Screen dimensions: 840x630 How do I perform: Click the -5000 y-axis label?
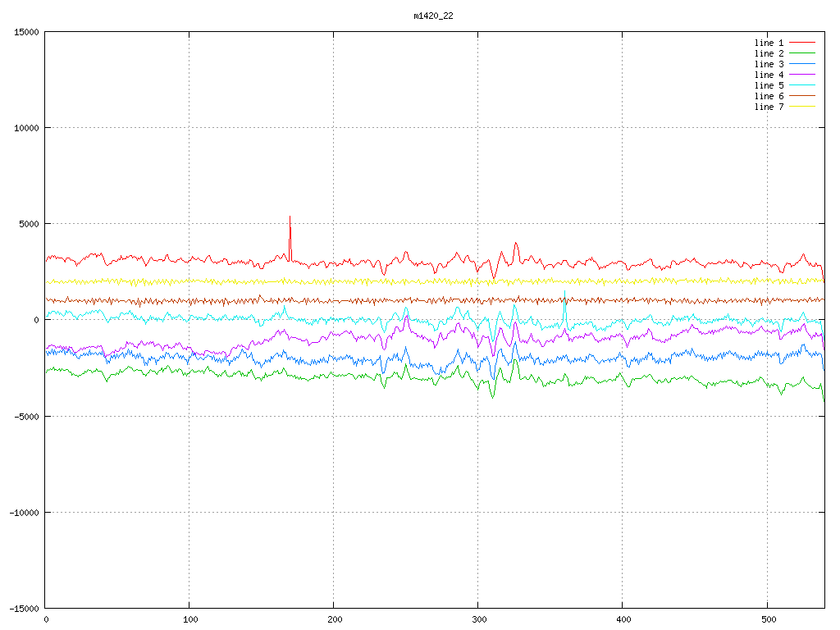26,416
